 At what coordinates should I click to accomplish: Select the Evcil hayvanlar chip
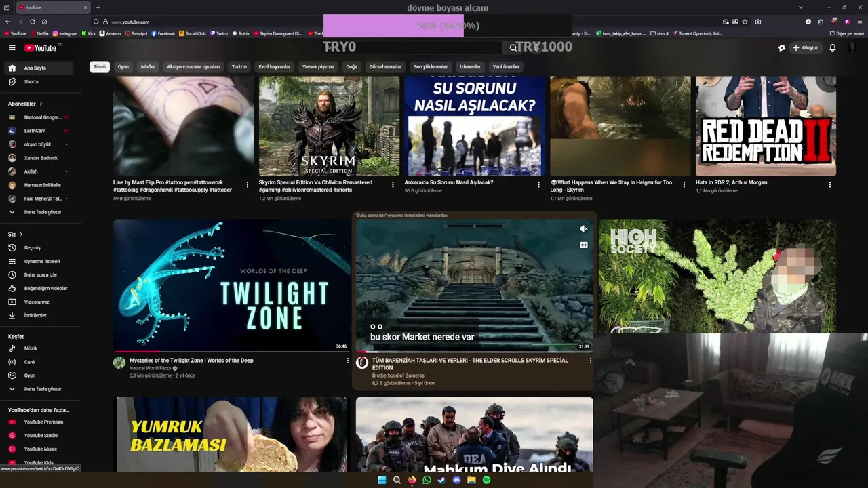tap(274, 66)
